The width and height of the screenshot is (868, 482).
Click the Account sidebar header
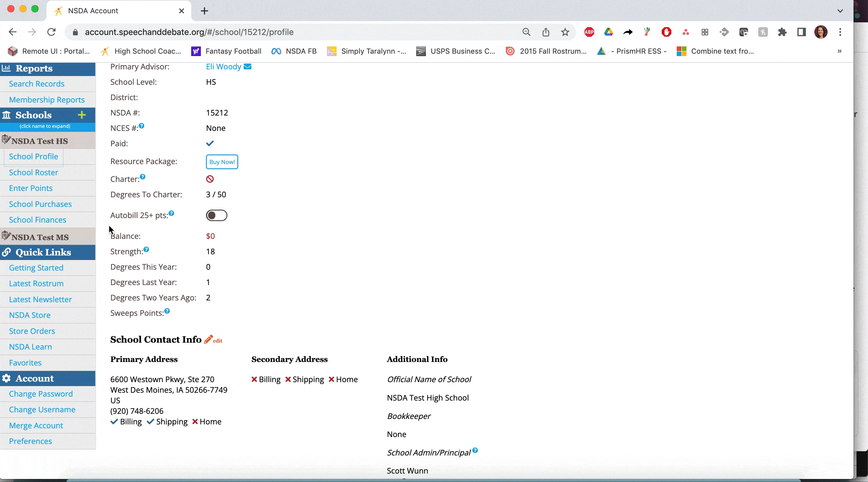click(48, 379)
